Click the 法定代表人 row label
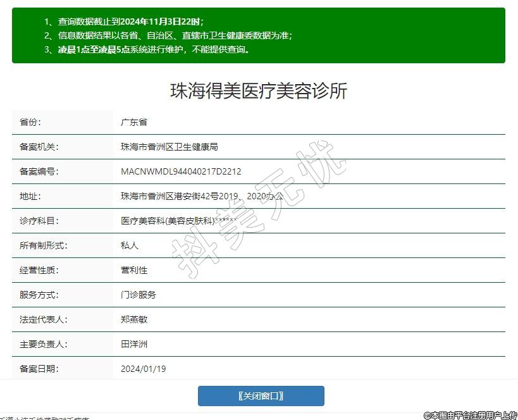The height and width of the screenshot is (420, 518). coord(44,319)
